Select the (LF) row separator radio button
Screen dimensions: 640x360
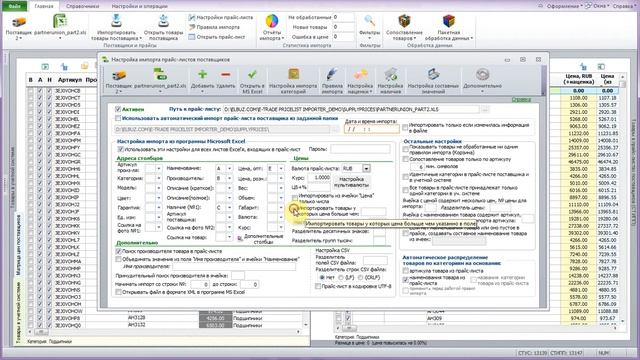(341, 278)
